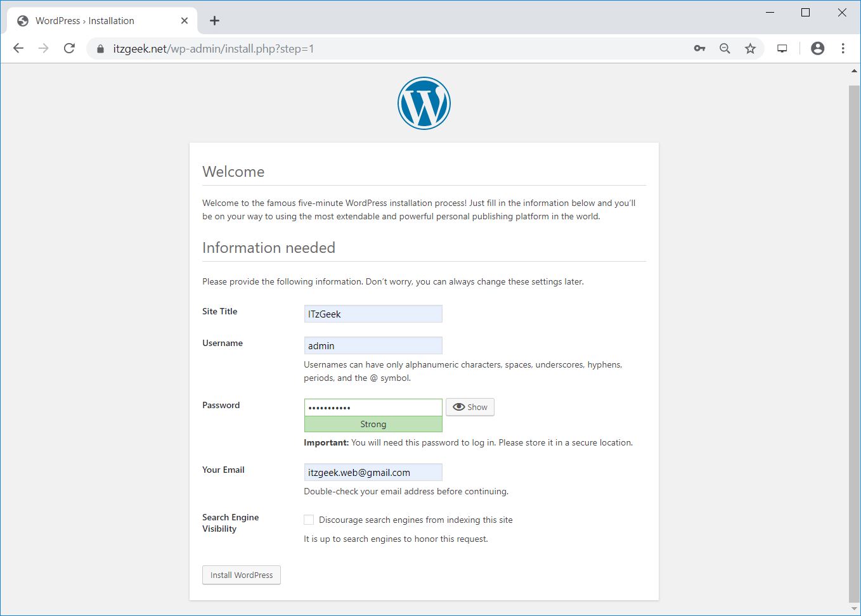Click the browser forward arrow
Screen dimensions: 861x616
43,48
